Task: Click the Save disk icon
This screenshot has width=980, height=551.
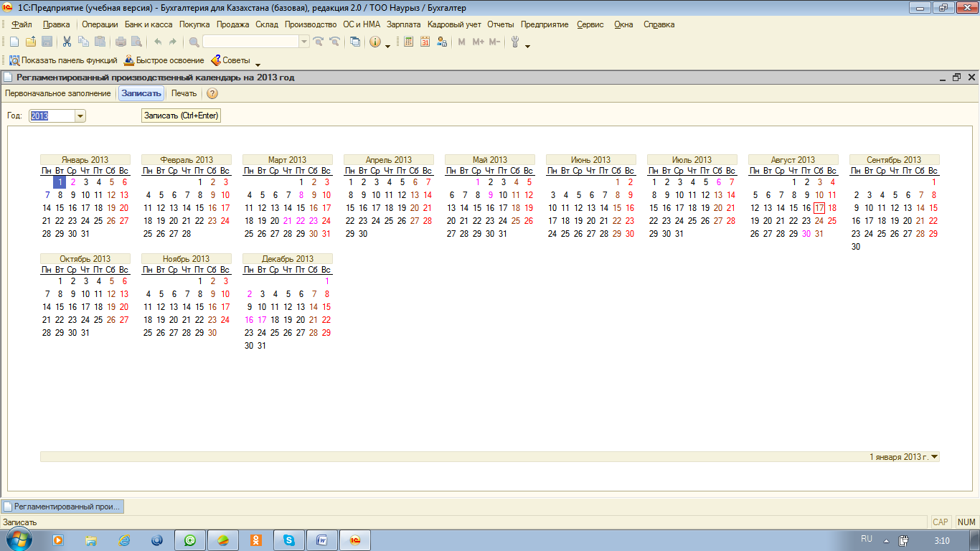Action: (47, 42)
